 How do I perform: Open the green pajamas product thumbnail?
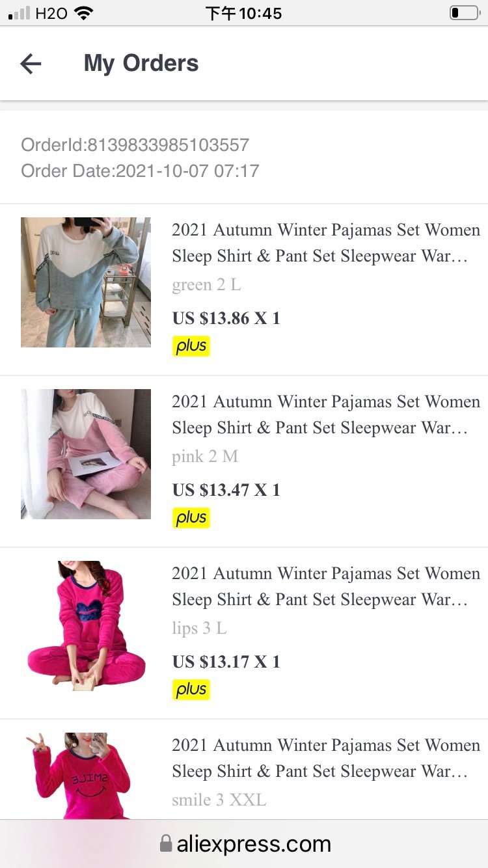coord(86,282)
